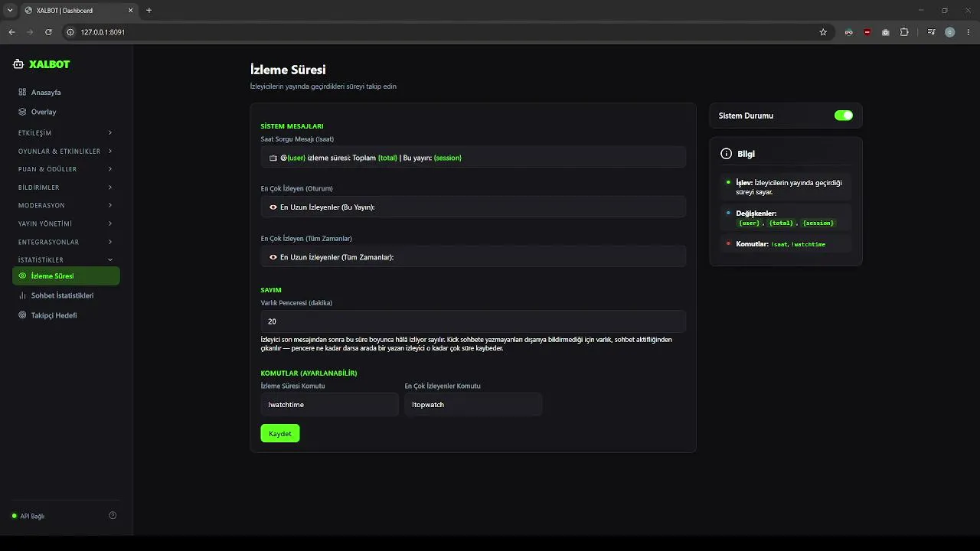Click the green API Bağlı status dot
This screenshot has height=551, width=980.
pyautogui.click(x=15, y=516)
